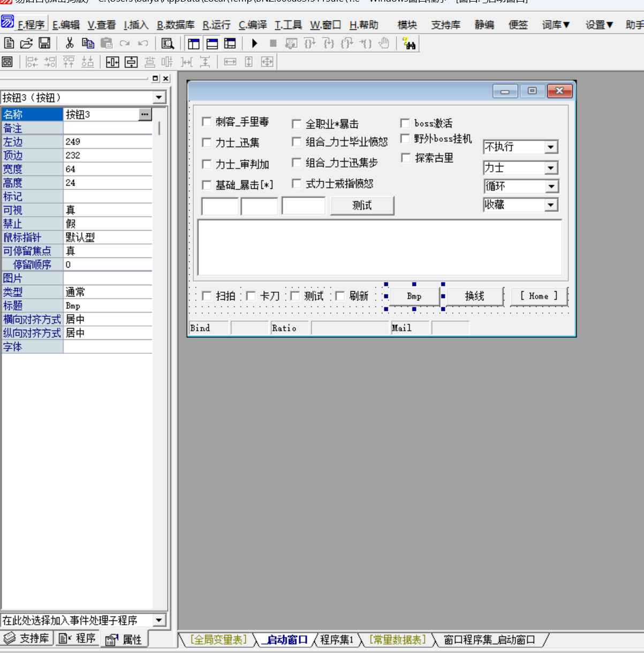This screenshot has width=644, height=653.
Task: Expand the event handler subroutine dropdown
Action: tap(159, 620)
